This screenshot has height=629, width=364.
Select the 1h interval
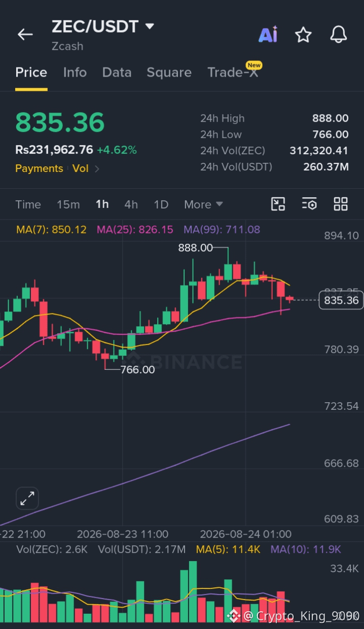102,204
